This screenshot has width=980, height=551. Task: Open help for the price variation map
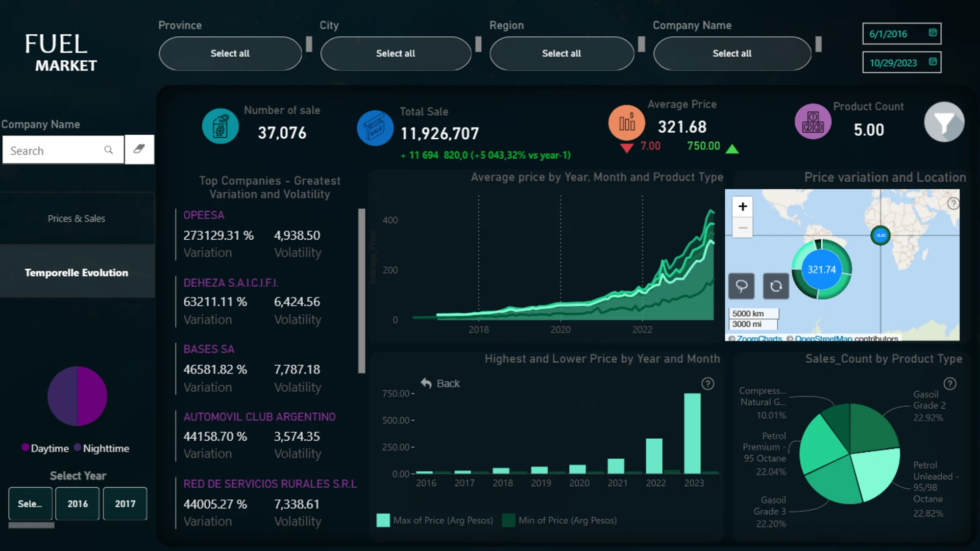click(953, 204)
